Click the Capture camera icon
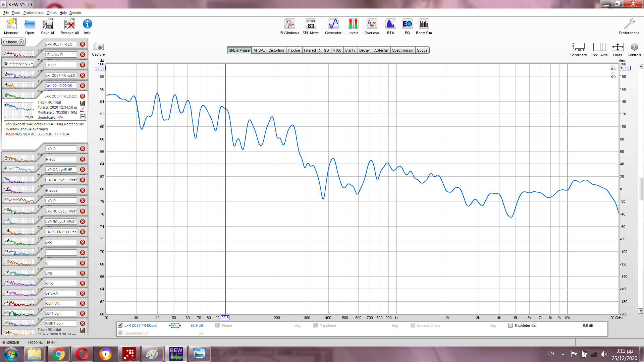Viewport: 644px width, 362px height. tap(98, 47)
